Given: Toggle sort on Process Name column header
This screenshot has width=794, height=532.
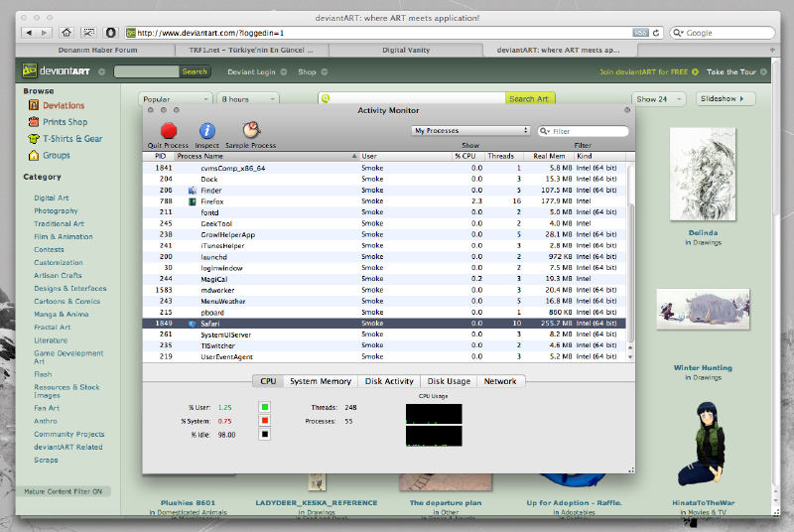Looking at the screenshot, I should tap(267, 156).
